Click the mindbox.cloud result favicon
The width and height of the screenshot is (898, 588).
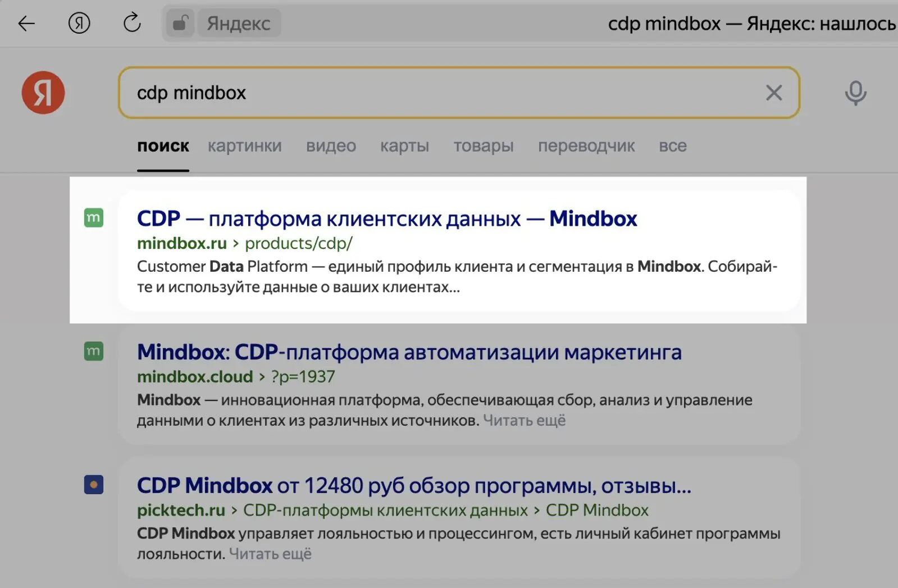click(94, 352)
